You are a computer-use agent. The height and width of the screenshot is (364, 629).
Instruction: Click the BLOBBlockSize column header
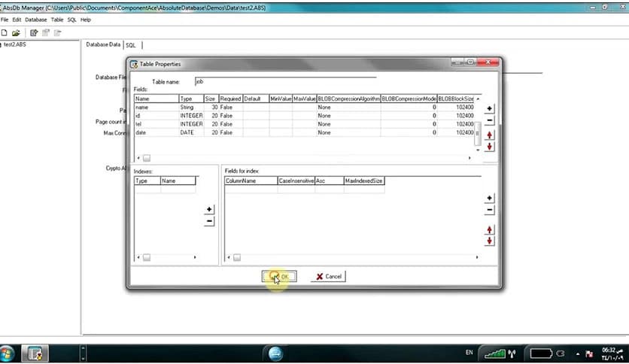[456, 99]
